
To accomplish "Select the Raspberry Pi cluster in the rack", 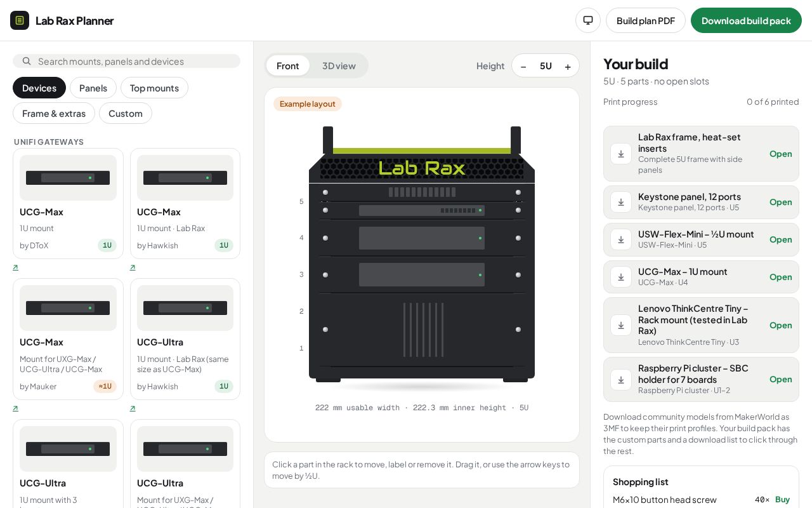I will tap(422, 330).
